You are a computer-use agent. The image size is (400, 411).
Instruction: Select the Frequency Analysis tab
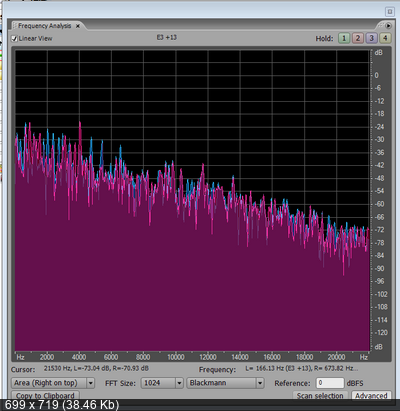tap(44, 26)
